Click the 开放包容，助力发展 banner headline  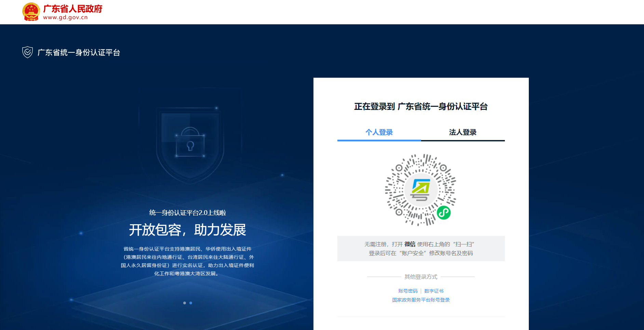187,230
